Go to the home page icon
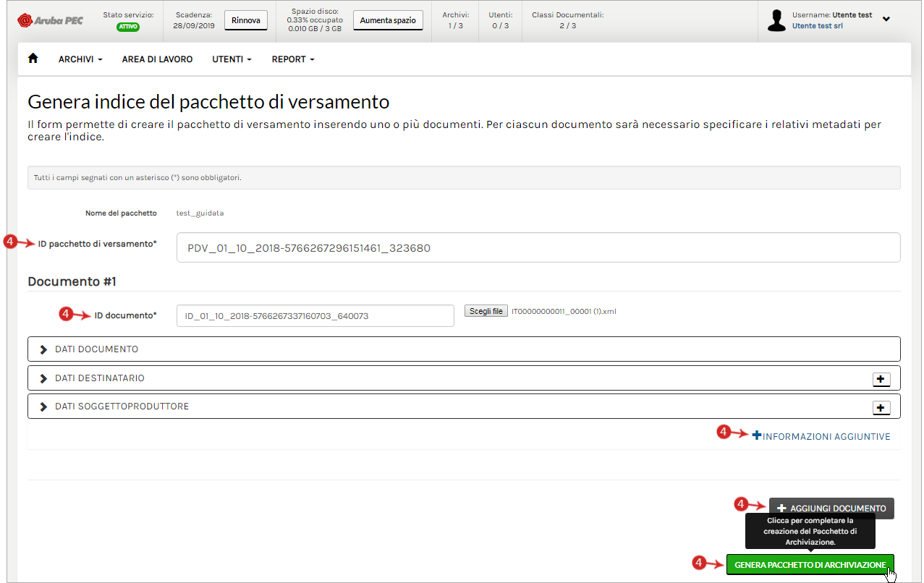 33,59
